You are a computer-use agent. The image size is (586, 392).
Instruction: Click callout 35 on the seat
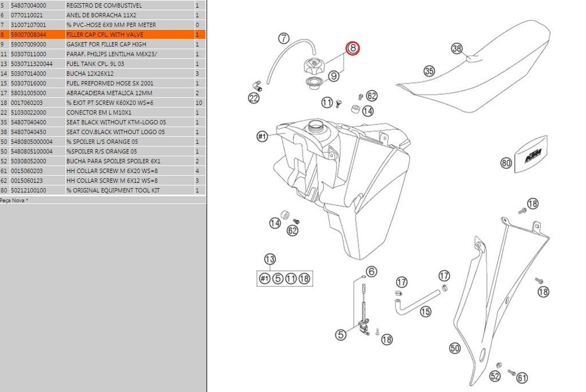pyautogui.click(x=429, y=71)
